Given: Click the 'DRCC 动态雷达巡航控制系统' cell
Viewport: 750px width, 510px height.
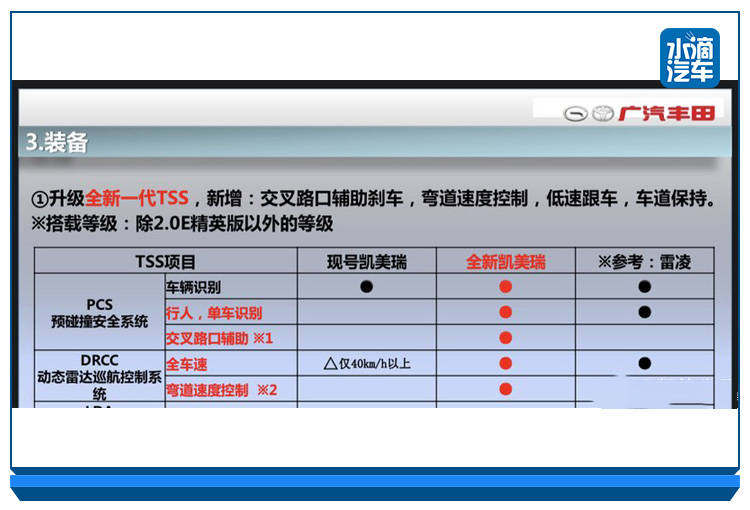Looking at the screenshot, I should point(99,377).
